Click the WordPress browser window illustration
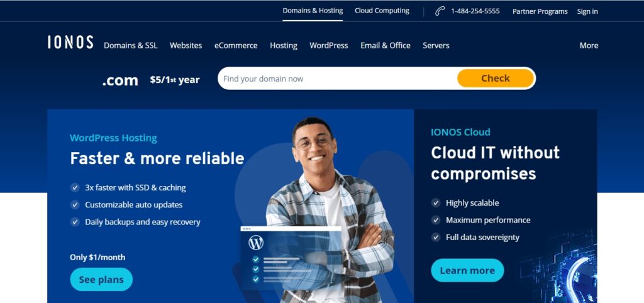 pyautogui.click(x=291, y=258)
